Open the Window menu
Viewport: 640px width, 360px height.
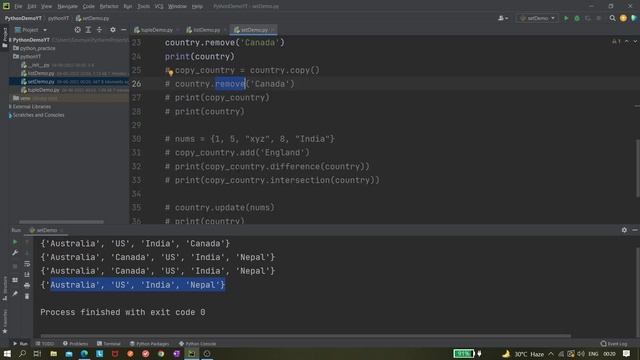point(177,7)
